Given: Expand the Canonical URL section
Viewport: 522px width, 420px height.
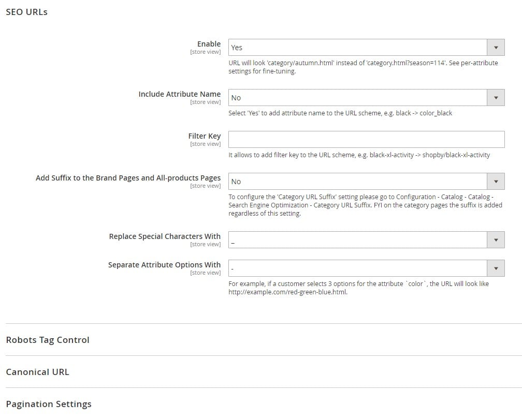Looking at the screenshot, I should (38, 372).
